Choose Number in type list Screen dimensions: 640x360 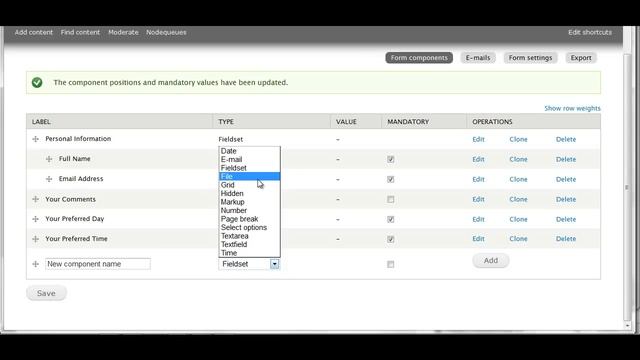click(x=249, y=211)
